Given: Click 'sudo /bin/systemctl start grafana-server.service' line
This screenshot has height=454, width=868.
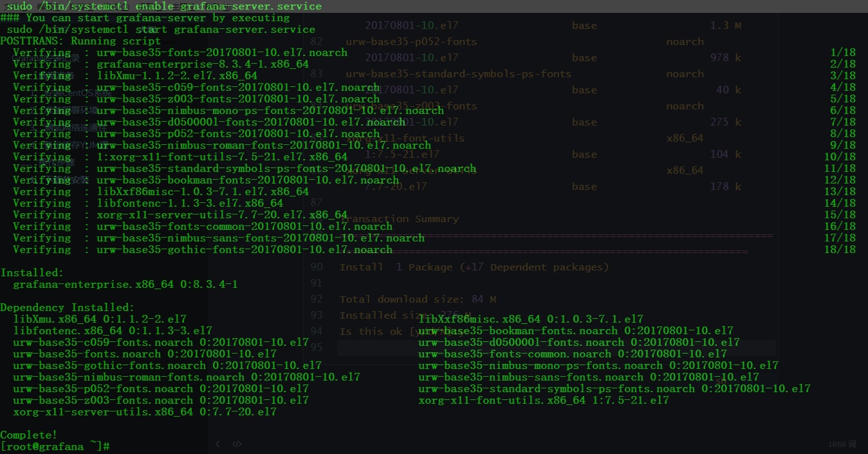Looking at the screenshot, I should pyautogui.click(x=161, y=29).
